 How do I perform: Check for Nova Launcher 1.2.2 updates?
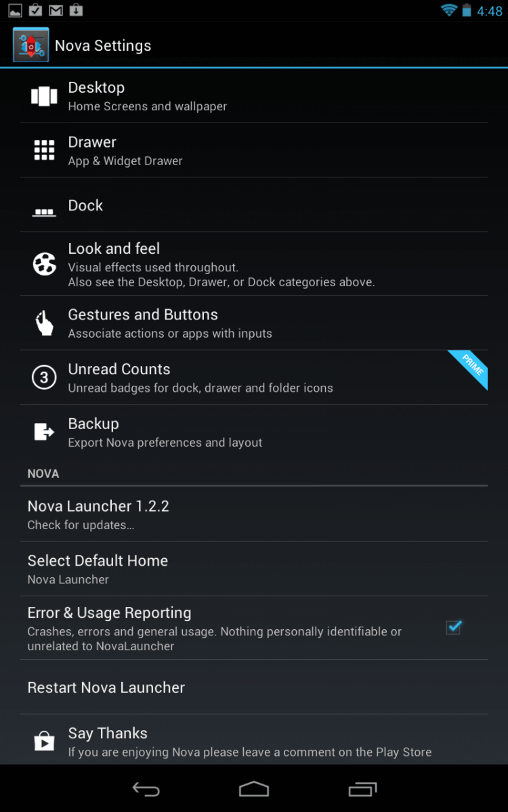click(254, 514)
